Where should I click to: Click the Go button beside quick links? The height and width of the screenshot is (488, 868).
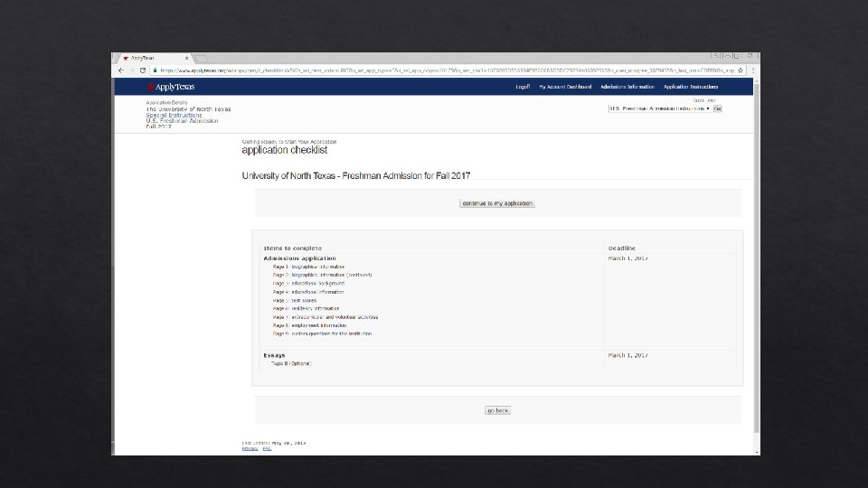(717, 108)
